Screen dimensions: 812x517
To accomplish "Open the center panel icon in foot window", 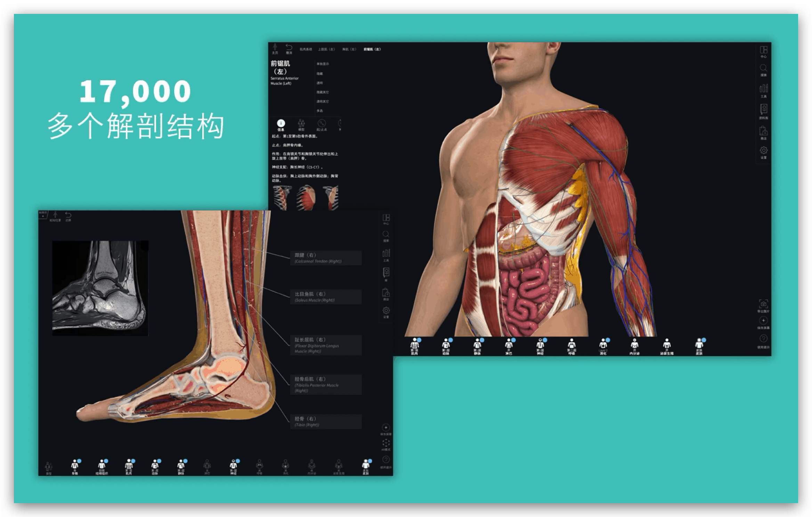I will pyautogui.click(x=386, y=220).
